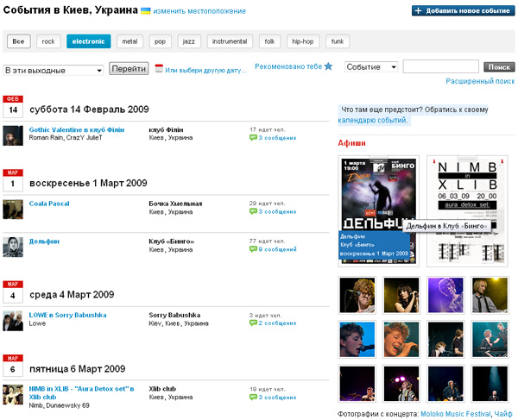518x420 pixels.
Task: Click the Афиши section heading
Action: click(351, 143)
